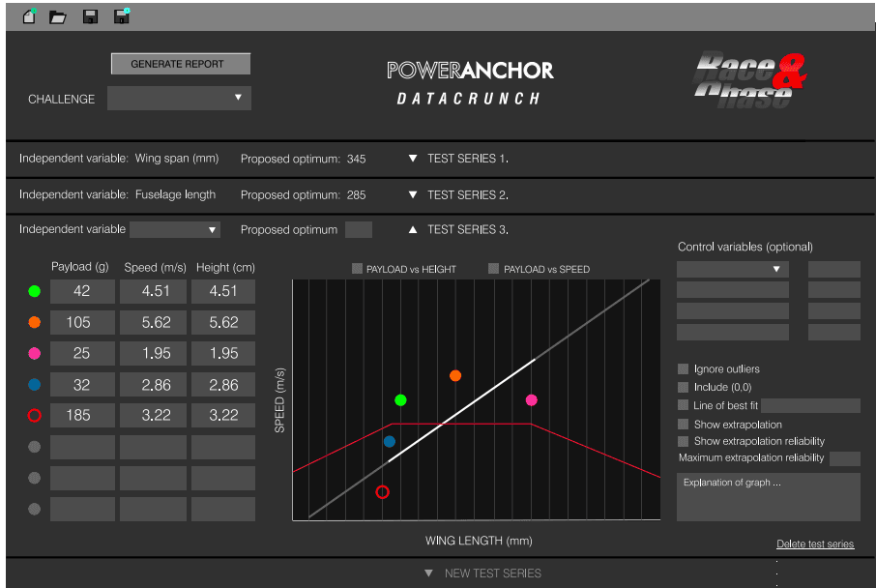Click the 'Wing span (mm)' variable text
This screenshot has width=876, height=588.
(x=177, y=159)
